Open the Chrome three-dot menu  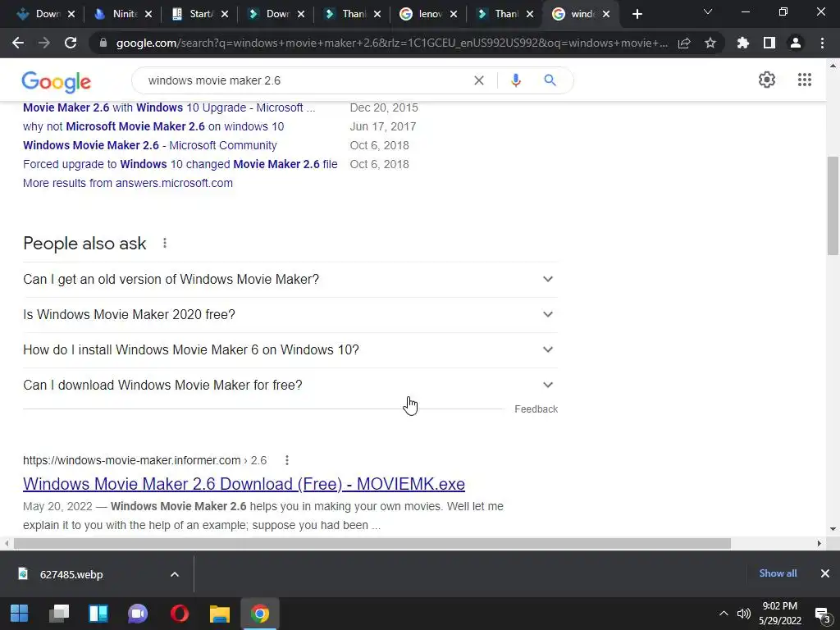[822, 43]
